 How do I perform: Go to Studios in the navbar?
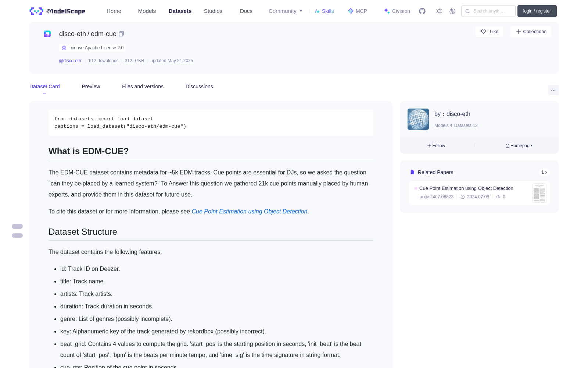(x=213, y=11)
